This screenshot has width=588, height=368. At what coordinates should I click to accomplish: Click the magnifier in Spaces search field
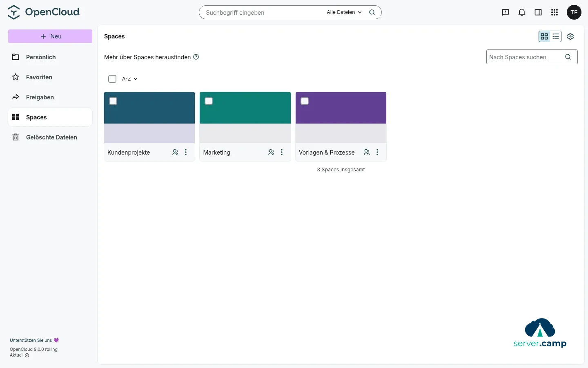(568, 57)
